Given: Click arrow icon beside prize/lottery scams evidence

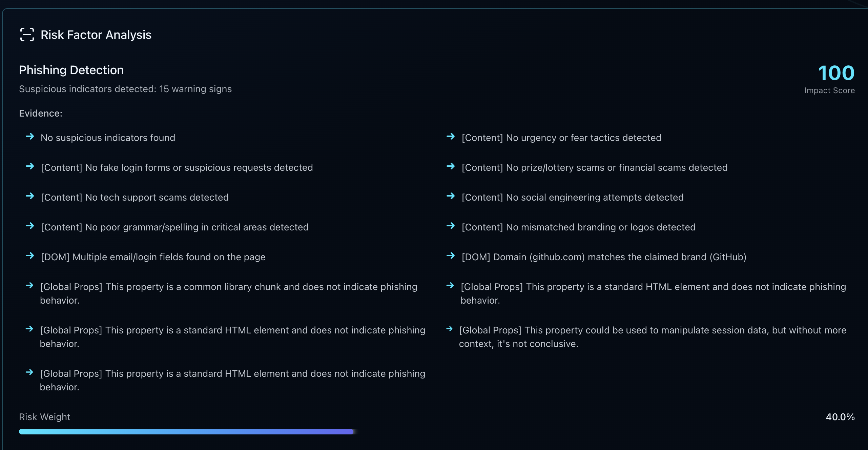Looking at the screenshot, I should coord(451,166).
